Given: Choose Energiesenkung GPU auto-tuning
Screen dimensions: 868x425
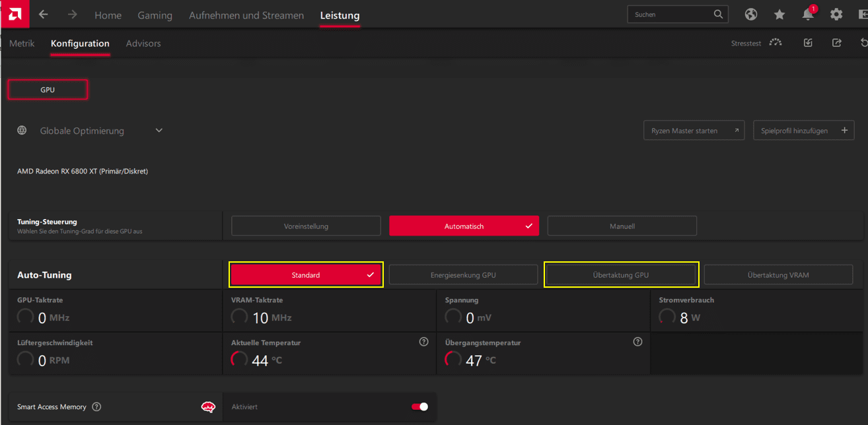Looking at the screenshot, I should click(x=463, y=275).
